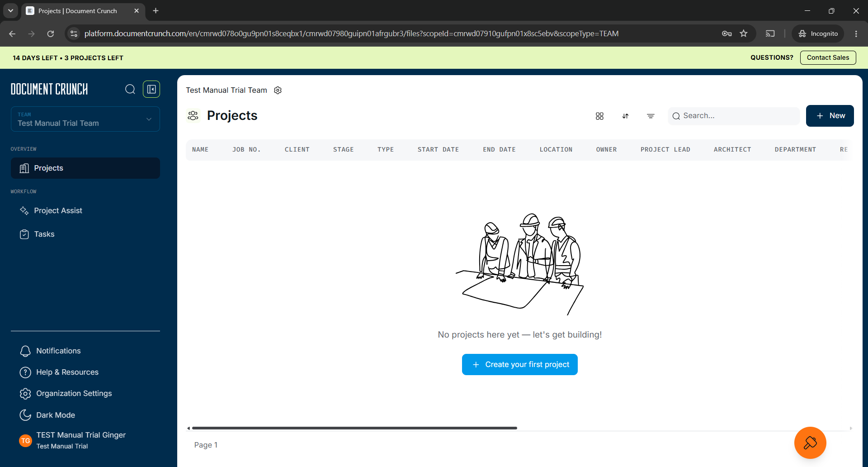Click the right scroll arrow of table
Image resolution: width=868 pixels, height=467 pixels.
pos(851,428)
